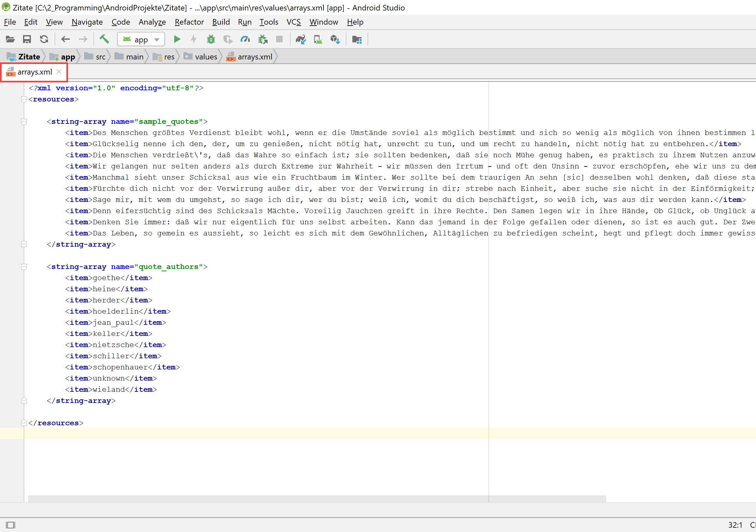The image size is (756, 532).
Task: Place cursor on the hoelderlin item line
Action: (118, 311)
